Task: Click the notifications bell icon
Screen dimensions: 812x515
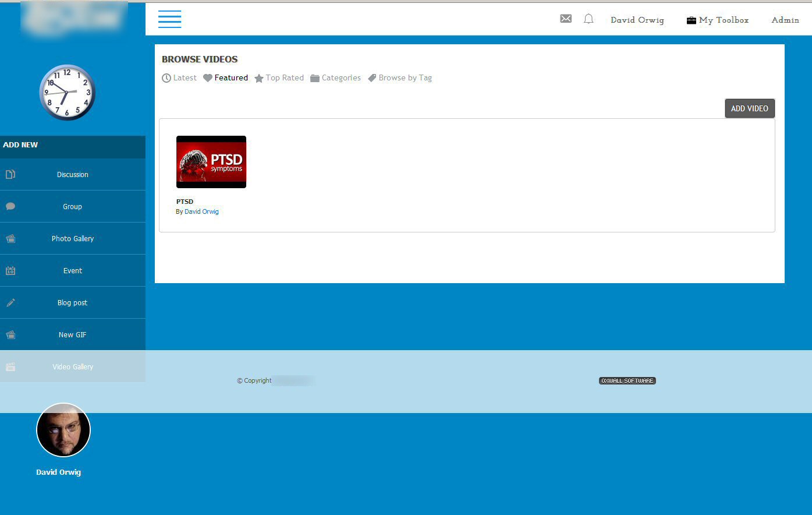Action: coord(588,19)
